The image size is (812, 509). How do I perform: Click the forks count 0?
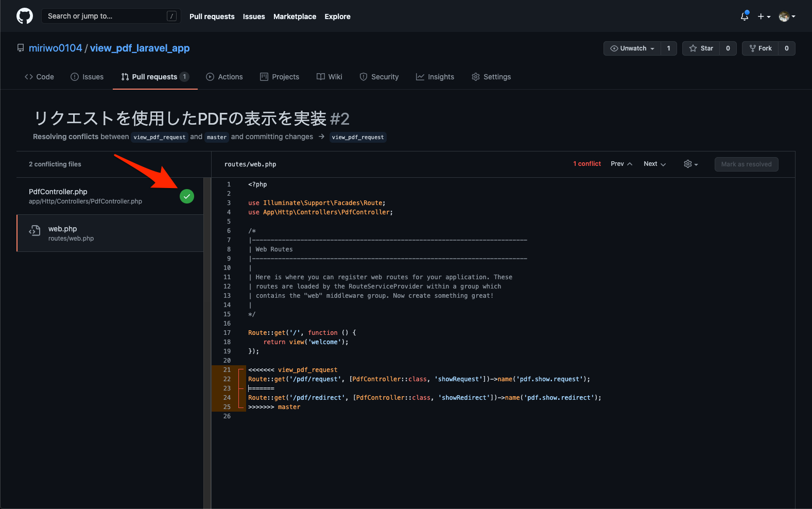click(x=787, y=48)
